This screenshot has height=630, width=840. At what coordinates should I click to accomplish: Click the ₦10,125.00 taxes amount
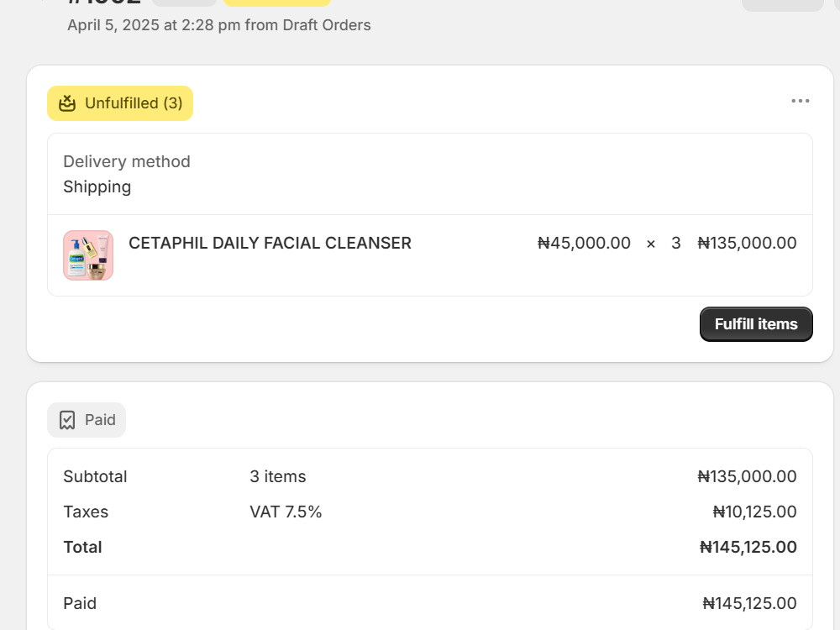coord(754,512)
